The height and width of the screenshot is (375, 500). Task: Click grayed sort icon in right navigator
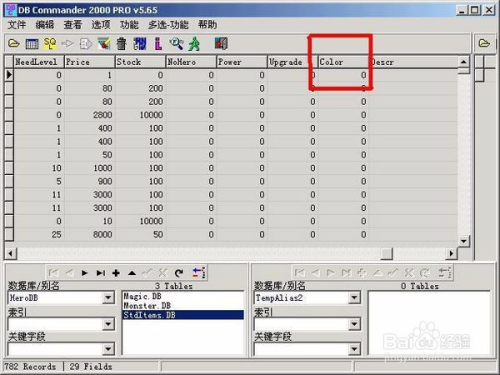coord(444,273)
